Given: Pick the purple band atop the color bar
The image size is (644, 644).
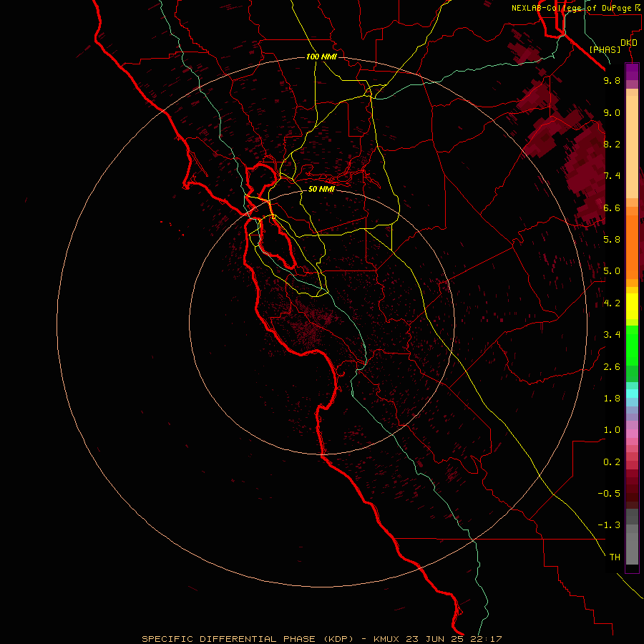Looking at the screenshot, I should coord(632,72).
